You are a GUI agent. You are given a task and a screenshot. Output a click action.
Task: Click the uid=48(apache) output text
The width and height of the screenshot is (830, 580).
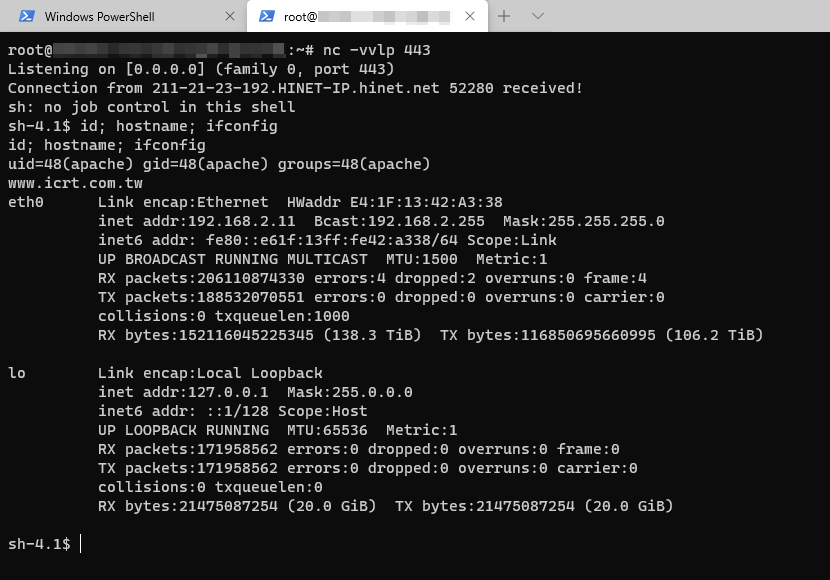pos(70,164)
